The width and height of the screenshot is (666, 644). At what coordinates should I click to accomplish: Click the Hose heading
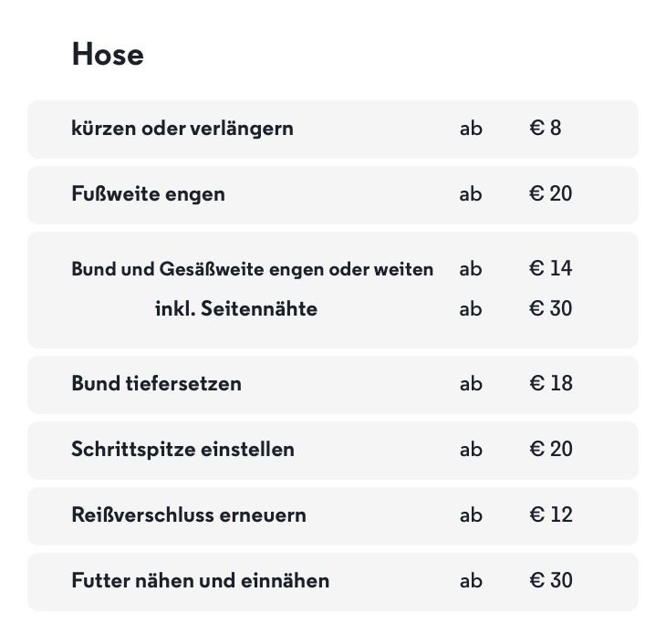click(108, 55)
